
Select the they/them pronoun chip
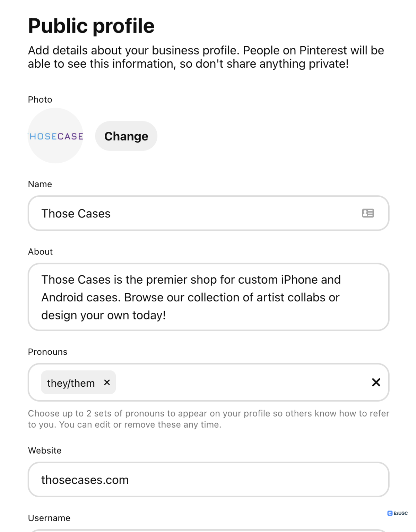pos(71,382)
